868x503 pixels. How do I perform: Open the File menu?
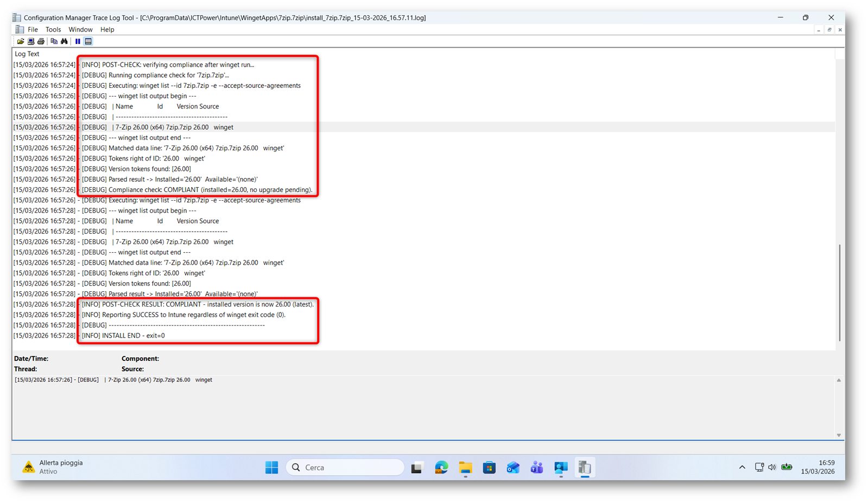[33, 30]
